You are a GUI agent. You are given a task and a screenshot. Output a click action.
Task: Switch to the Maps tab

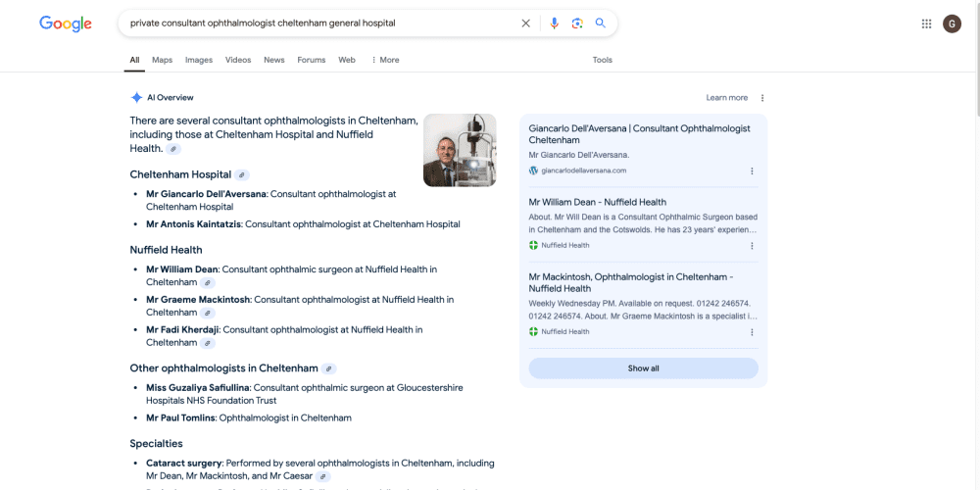pos(162,60)
